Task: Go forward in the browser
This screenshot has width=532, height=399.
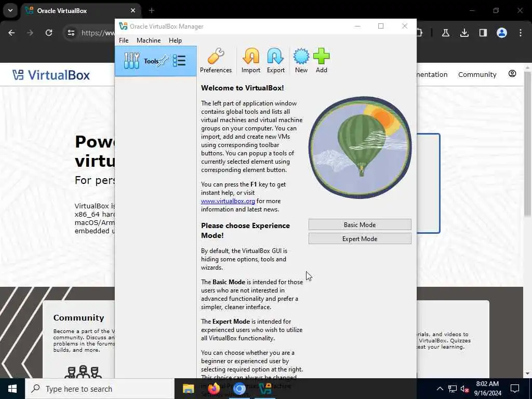Action: coord(30,33)
